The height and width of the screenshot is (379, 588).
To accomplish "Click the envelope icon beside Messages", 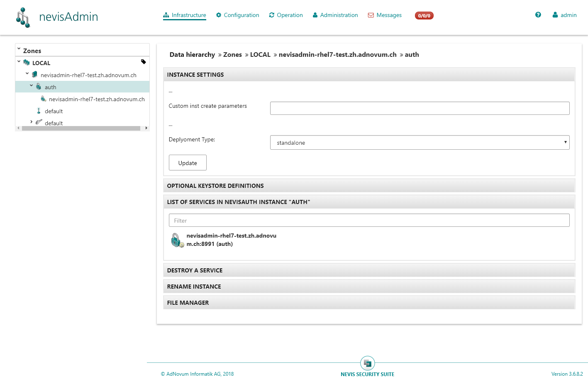I will [371, 15].
